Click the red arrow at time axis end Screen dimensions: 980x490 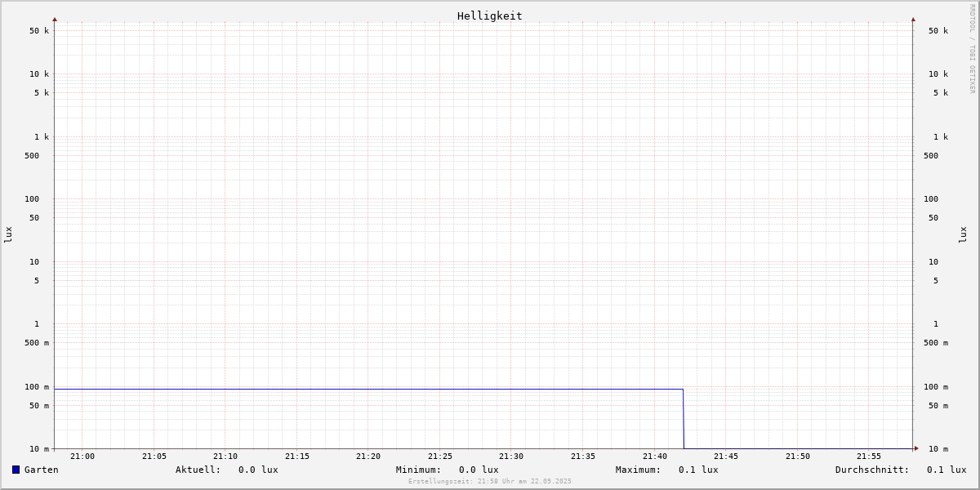(x=916, y=448)
